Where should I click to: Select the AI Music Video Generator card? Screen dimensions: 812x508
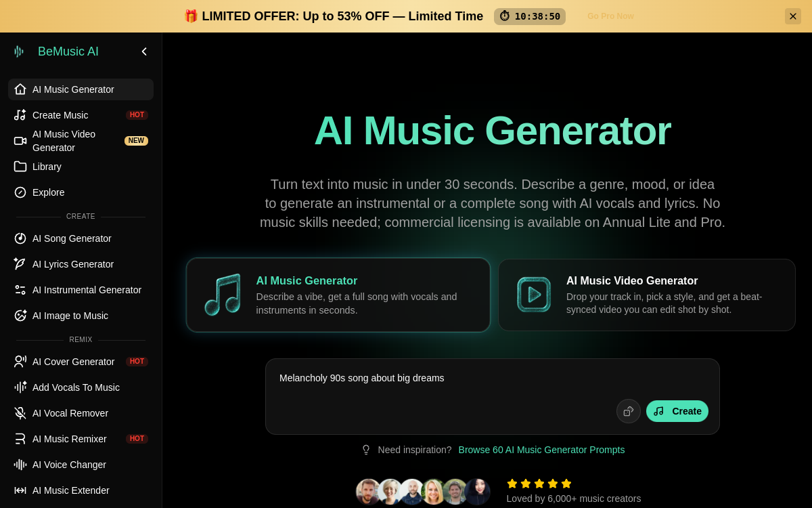647,295
